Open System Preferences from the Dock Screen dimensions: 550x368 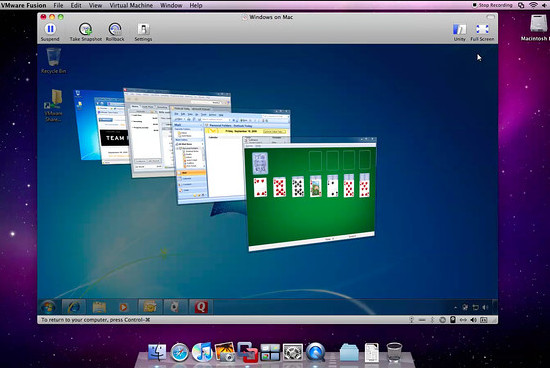click(293, 352)
